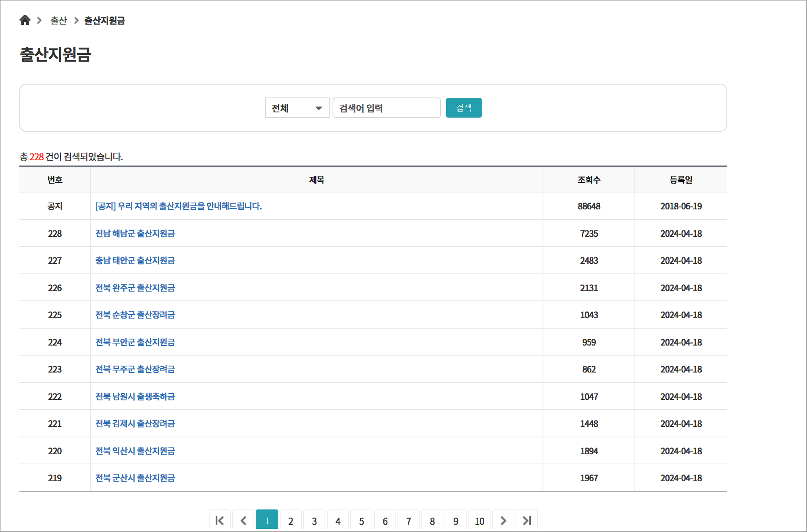
Task: Open the 출산 breadcrumb link
Action: pyautogui.click(x=58, y=21)
